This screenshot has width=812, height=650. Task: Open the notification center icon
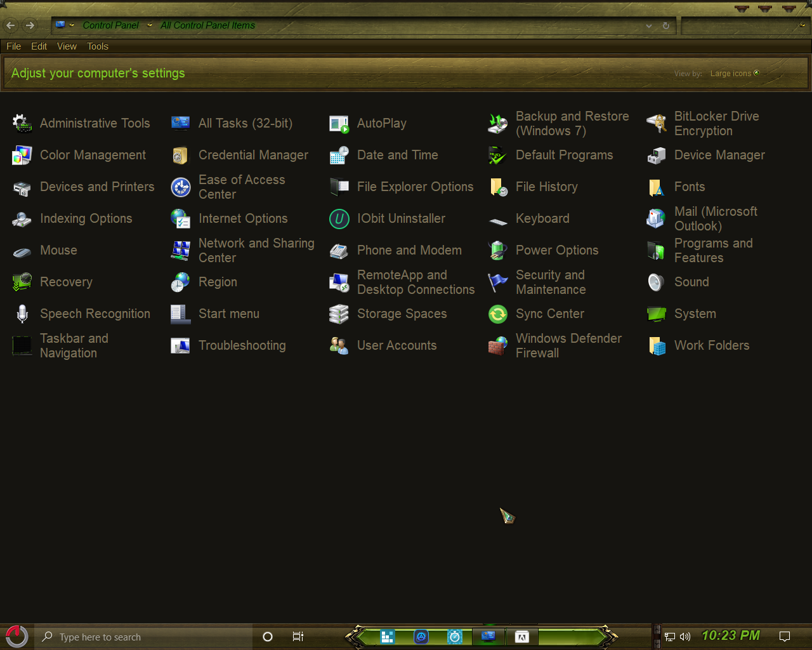[x=785, y=637]
